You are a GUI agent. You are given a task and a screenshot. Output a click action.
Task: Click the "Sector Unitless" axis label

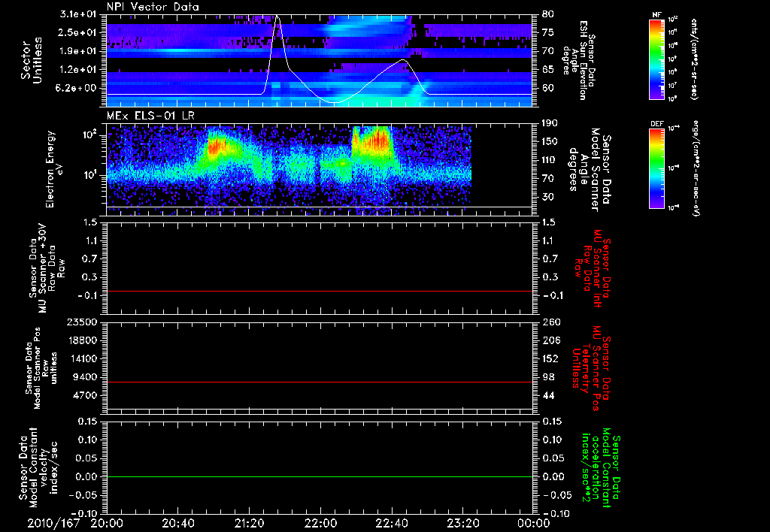32,60
